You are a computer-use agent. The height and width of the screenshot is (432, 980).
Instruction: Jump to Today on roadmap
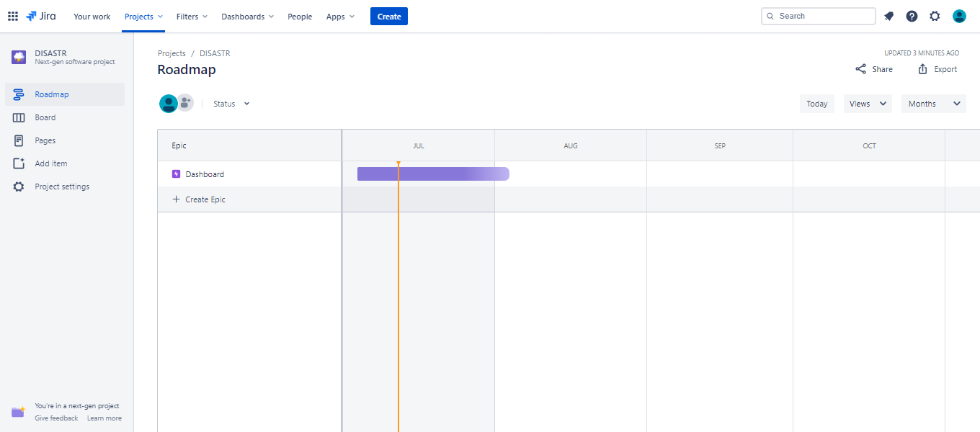point(817,104)
